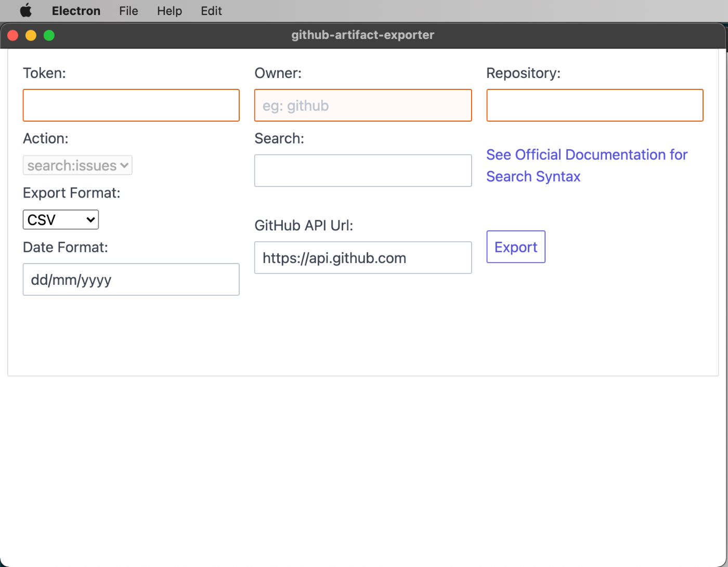Click the Export Format: label
This screenshot has width=728, height=567.
(x=72, y=193)
